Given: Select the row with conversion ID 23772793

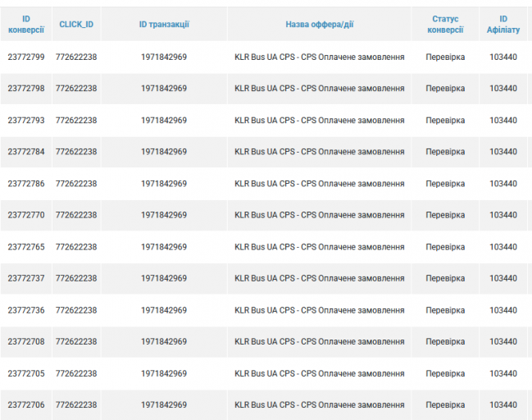Looking at the screenshot, I should pos(26,121).
